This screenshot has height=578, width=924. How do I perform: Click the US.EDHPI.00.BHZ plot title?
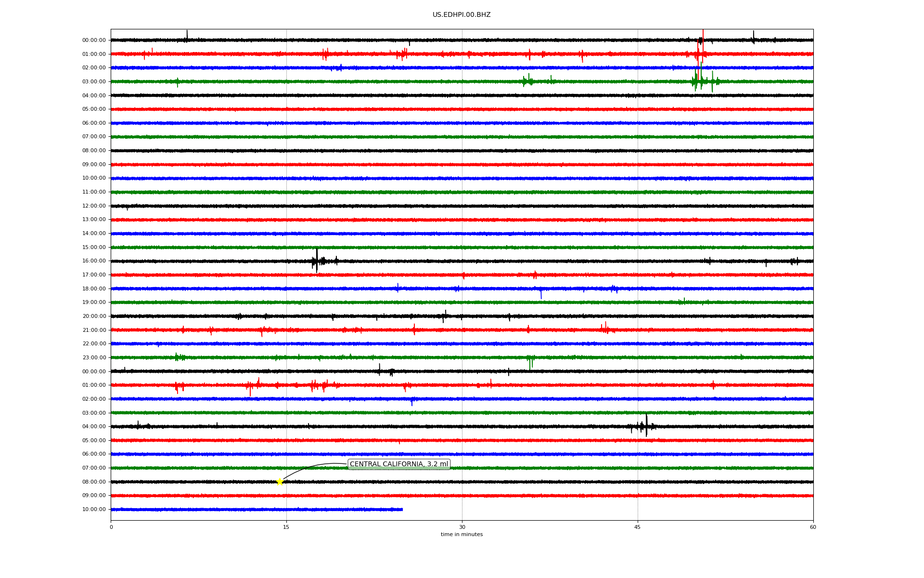pyautogui.click(x=462, y=15)
